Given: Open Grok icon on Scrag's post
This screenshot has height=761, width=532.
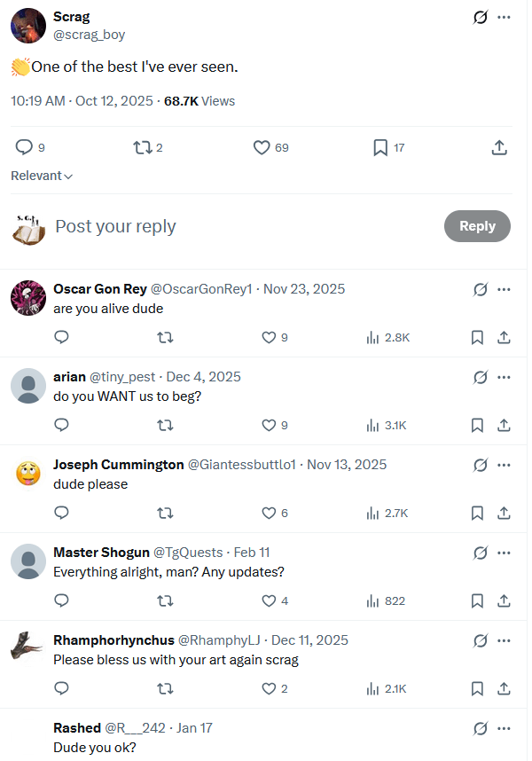Looking at the screenshot, I should [x=481, y=18].
